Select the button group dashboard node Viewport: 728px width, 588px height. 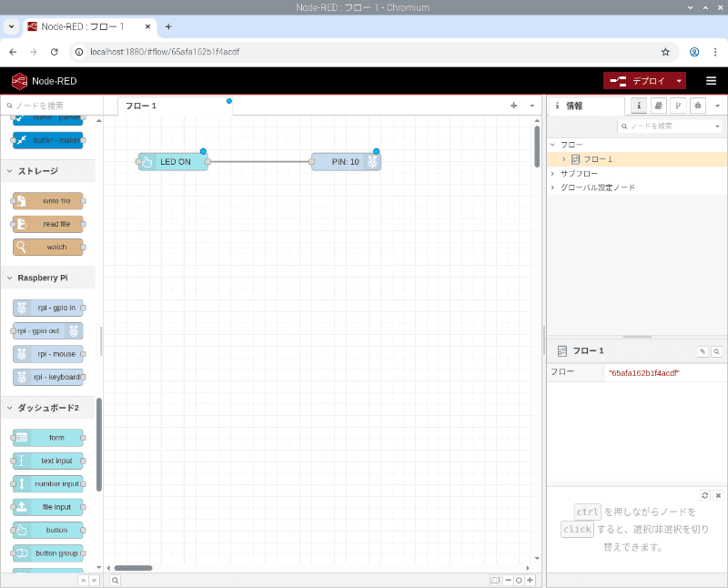[48, 553]
